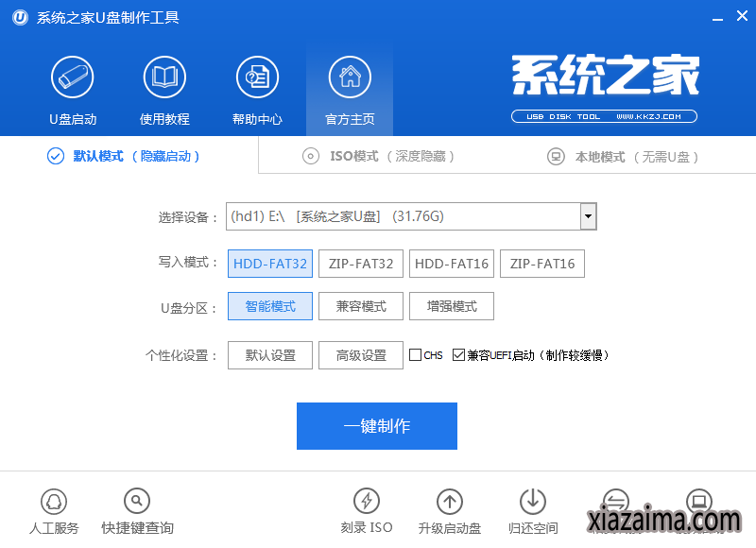The image size is (756, 548).
Task: Click the laptop circle icon in bottom bar
Action: click(699, 502)
